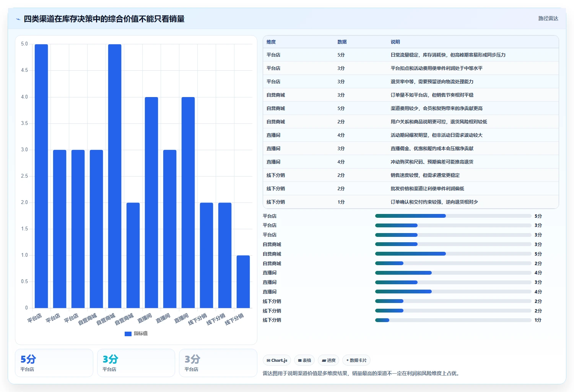Click row text 订单量不如平台店，但销售节奏相对平稳

[432, 95]
